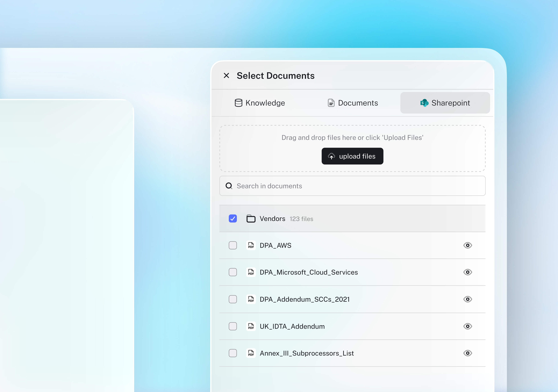The image size is (558, 392).
Task: Check the Annex_III_Subprocessors_List checkbox
Action: click(x=233, y=353)
